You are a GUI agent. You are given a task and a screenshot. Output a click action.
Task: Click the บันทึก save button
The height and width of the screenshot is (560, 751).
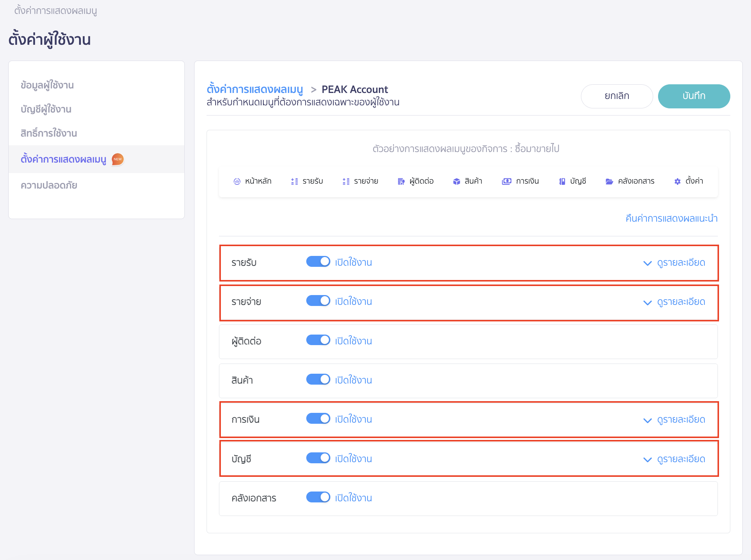point(693,96)
